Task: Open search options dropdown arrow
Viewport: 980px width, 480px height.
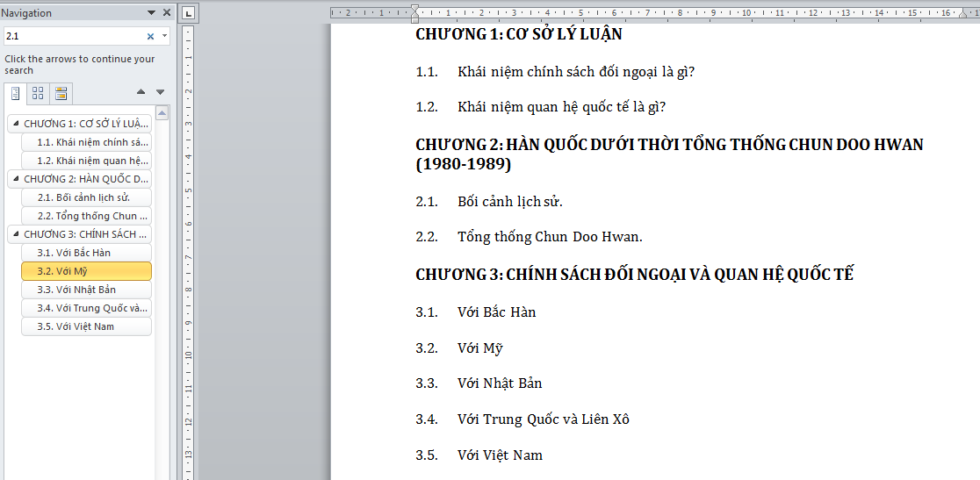Action: (164, 36)
